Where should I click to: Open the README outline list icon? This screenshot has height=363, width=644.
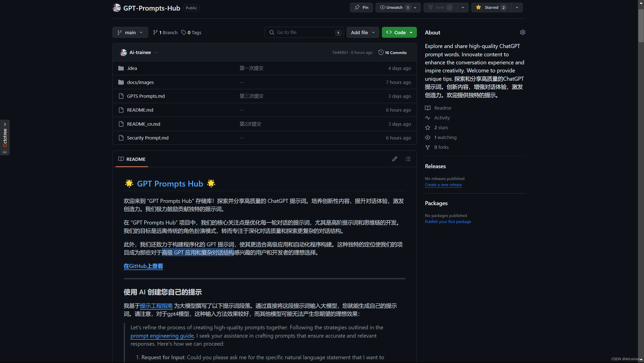408,159
